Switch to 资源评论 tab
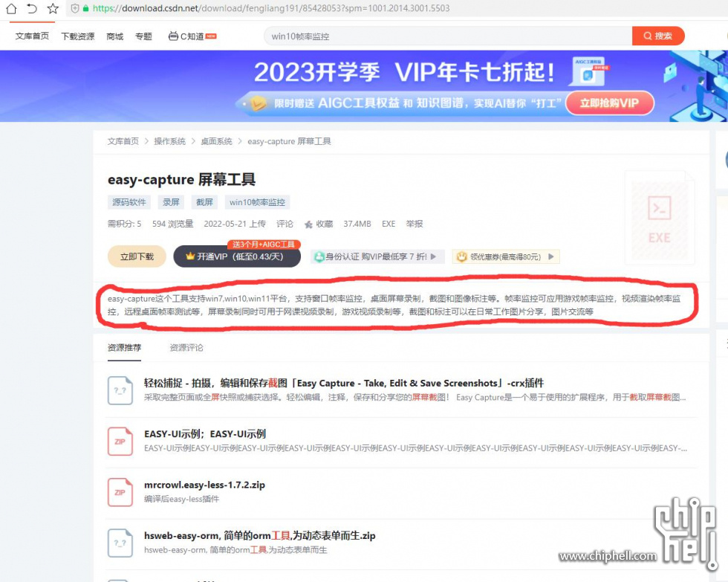Viewport: 728px width, 582px height. pos(186,347)
